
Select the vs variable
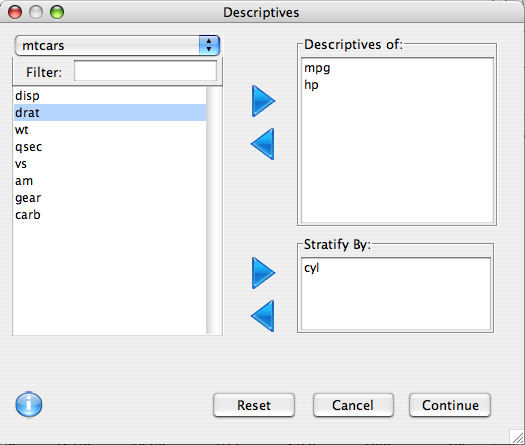pos(110,164)
